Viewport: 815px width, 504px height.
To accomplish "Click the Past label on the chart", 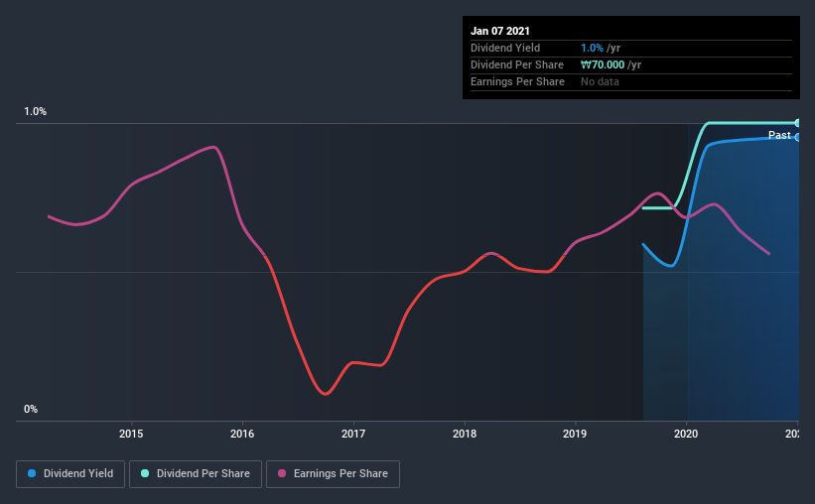I will coord(779,135).
